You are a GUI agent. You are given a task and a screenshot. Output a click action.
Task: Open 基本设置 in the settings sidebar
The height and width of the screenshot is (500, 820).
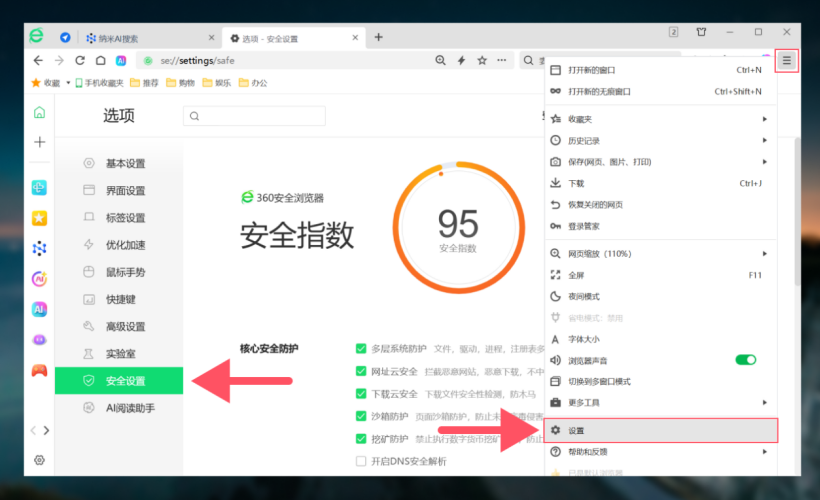(125, 164)
